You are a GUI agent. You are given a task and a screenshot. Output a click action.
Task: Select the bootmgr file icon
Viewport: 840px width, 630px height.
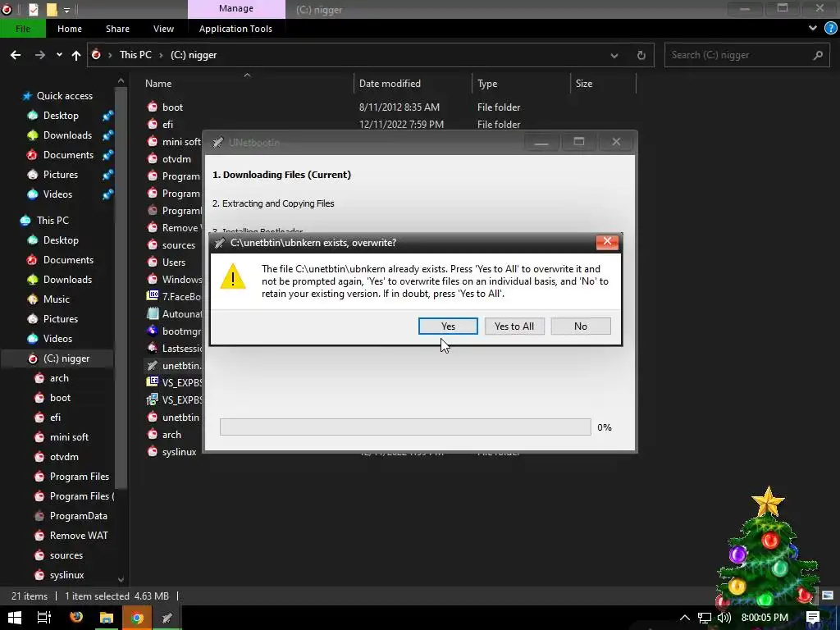coord(153,331)
